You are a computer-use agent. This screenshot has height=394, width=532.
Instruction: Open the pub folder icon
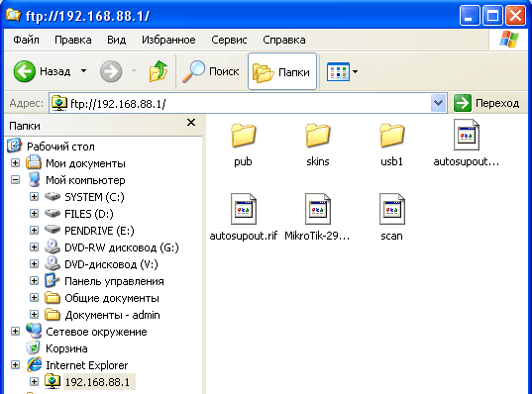244,136
